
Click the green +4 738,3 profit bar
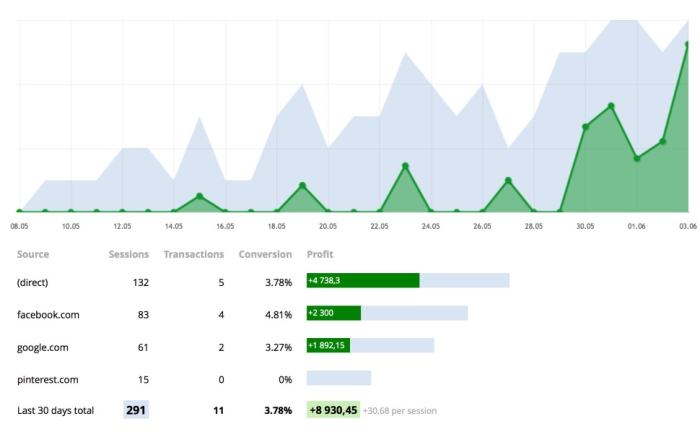click(363, 281)
